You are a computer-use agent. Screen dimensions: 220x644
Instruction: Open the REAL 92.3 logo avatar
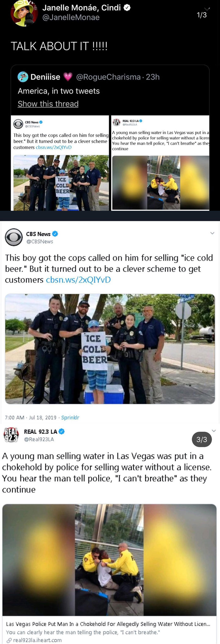point(11,435)
